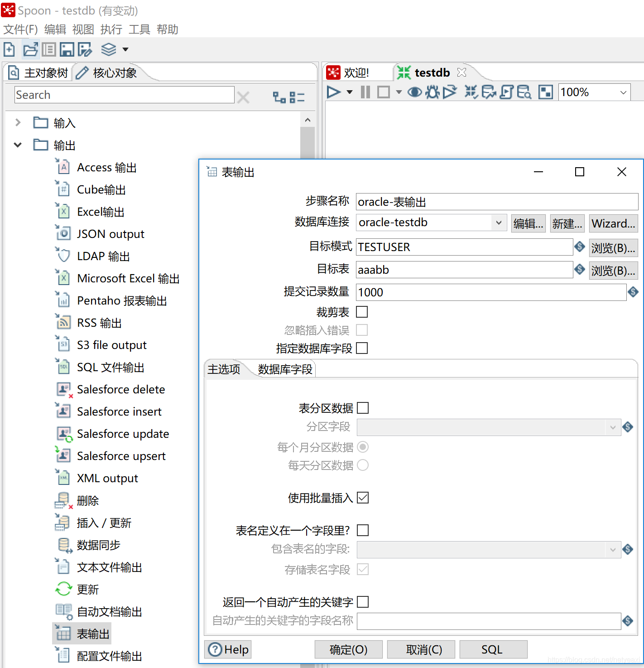Viewport: 644px width, 668px height.
Task: Click the Perspectives layers icon
Action: click(109, 49)
